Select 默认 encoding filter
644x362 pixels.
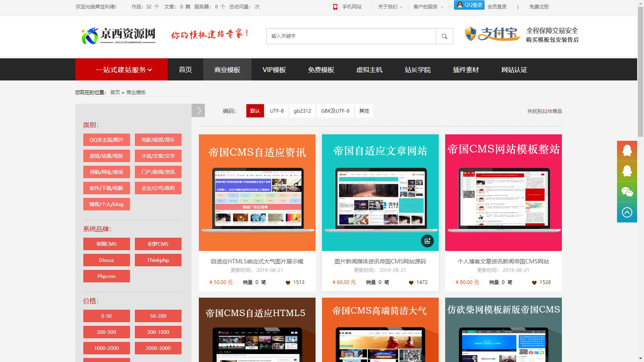click(255, 111)
